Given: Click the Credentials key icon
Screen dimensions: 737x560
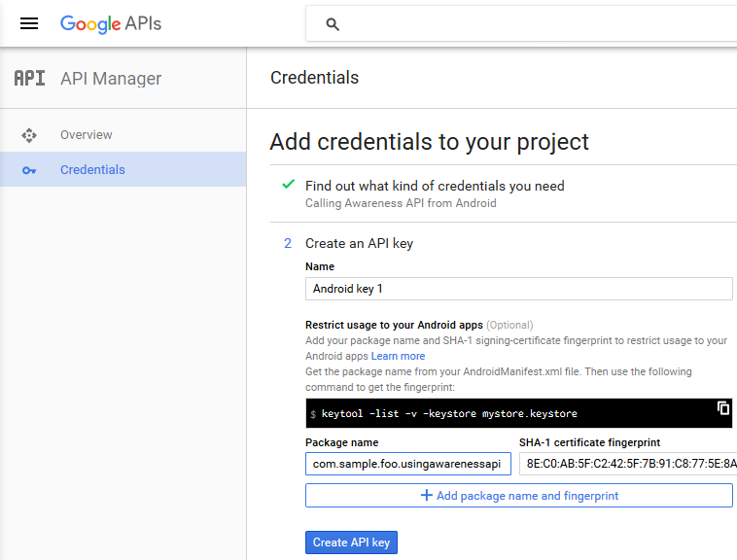Looking at the screenshot, I should (29, 170).
